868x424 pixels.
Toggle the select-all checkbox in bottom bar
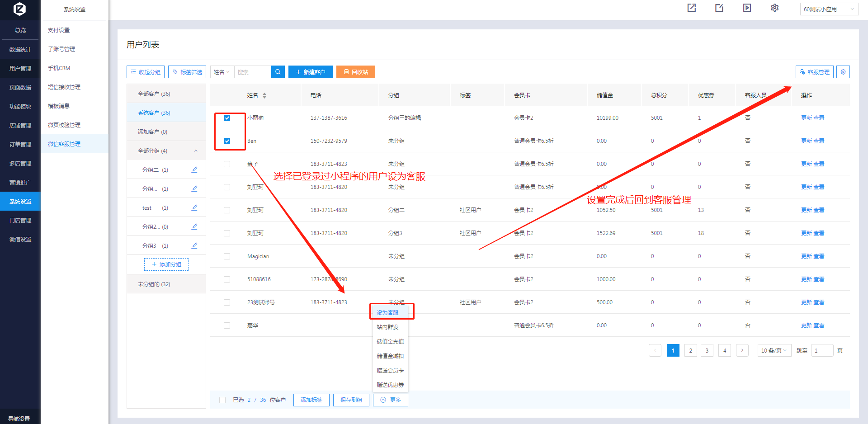click(222, 400)
